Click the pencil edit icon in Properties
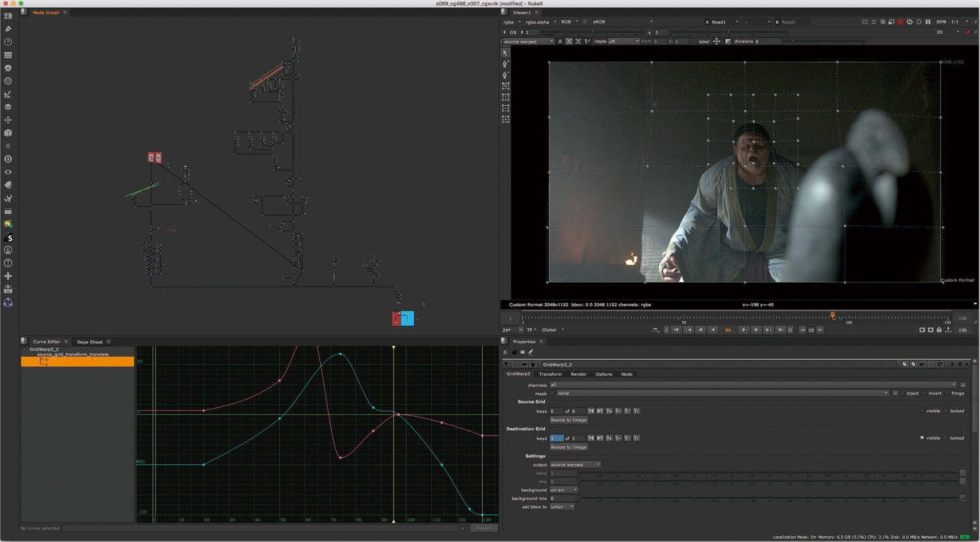The image size is (980, 542). tap(531, 352)
